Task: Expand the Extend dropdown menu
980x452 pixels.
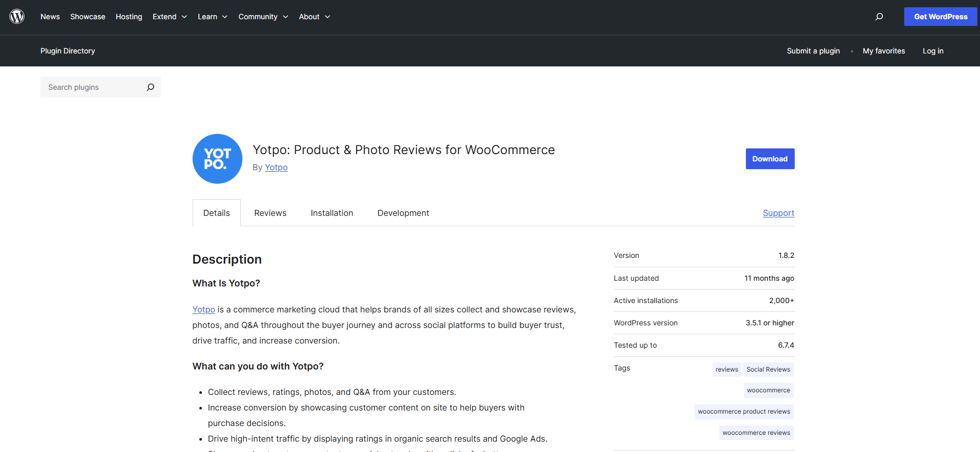Action: click(x=169, y=17)
